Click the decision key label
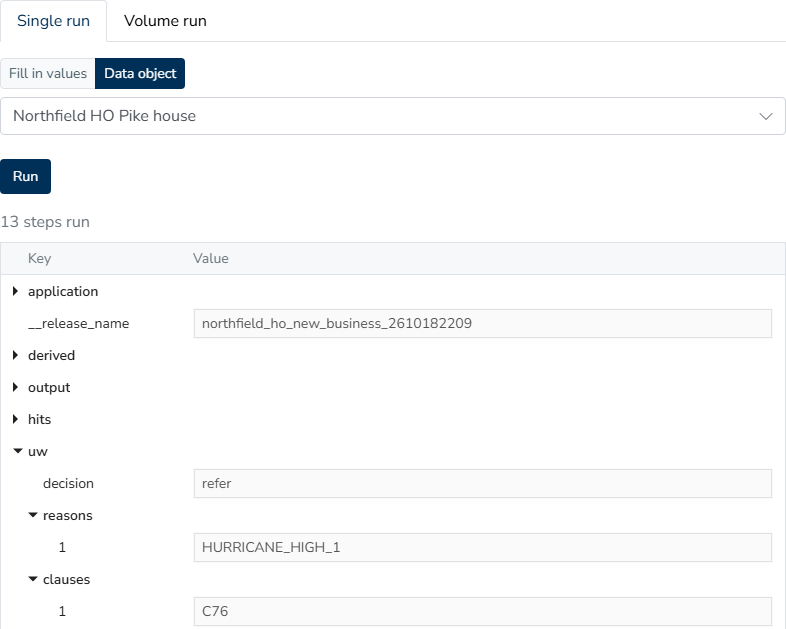This screenshot has width=786, height=629. (68, 484)
